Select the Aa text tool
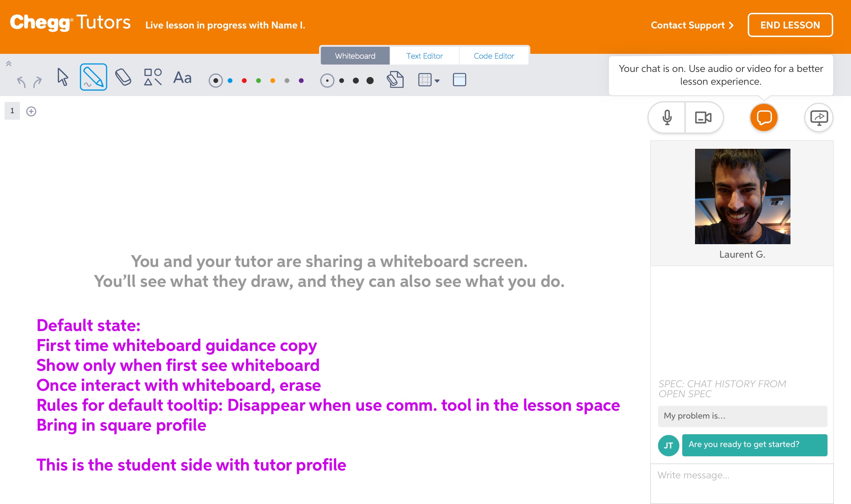Screen dimensions: 851x504 [182, 77]
